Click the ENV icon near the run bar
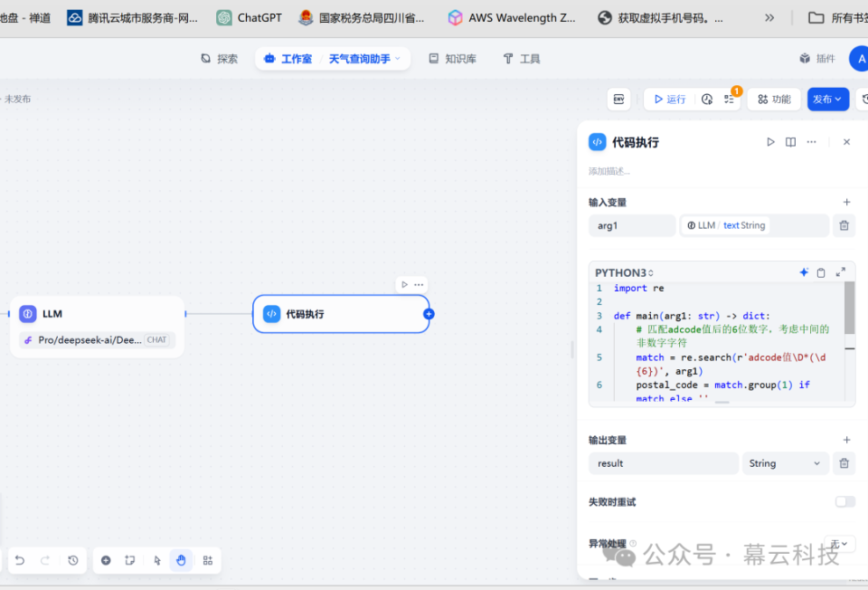The image size is (868, 590). pyautogui.click(x=618, y=99)
